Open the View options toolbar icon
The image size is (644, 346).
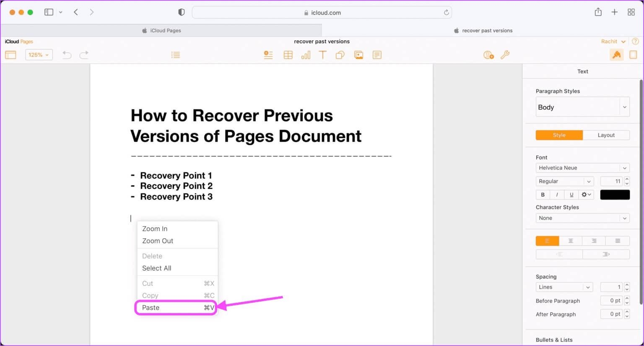point(10,55)
